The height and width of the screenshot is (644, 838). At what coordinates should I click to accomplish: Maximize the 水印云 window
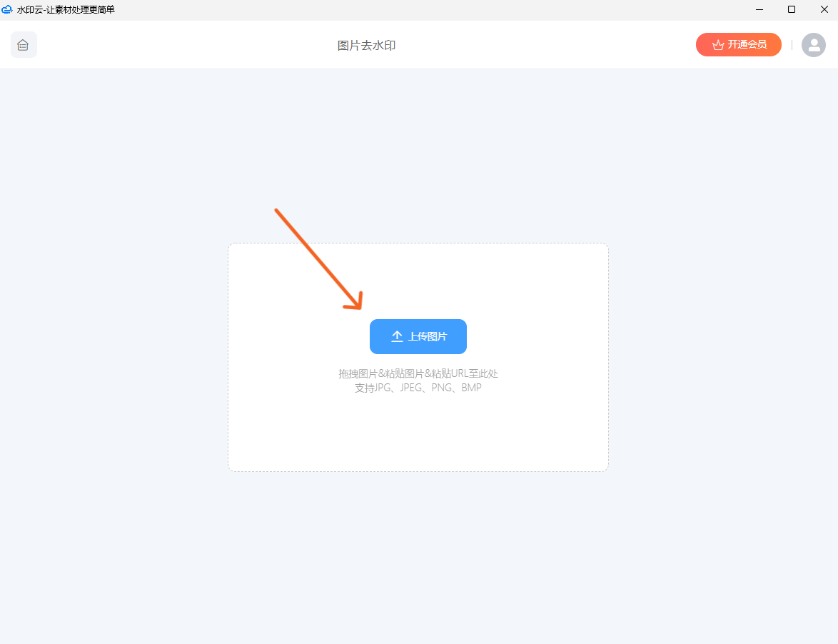(x=791, y=9)
